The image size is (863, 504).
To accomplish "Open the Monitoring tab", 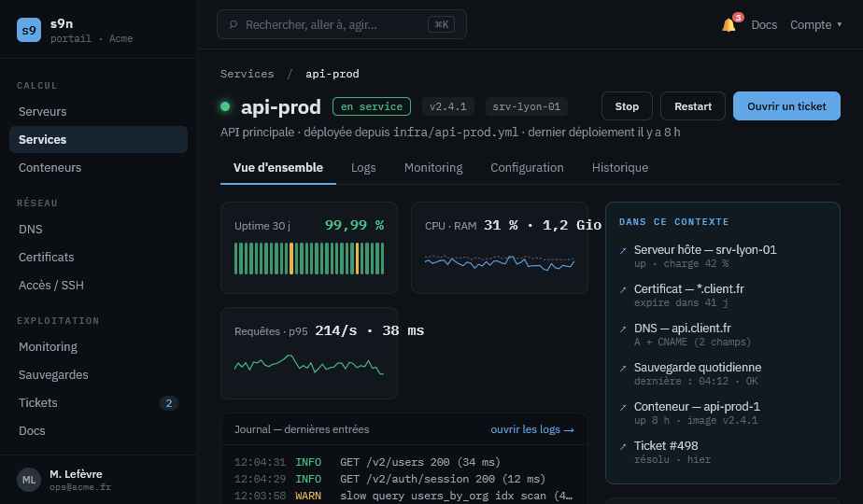I will point(433,168).
